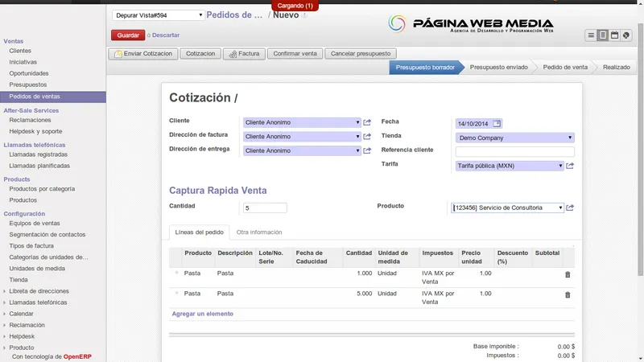This screenshot has height=362, width=644.
Task: Click drag handle of second Pasta row
Action: (176, 293)
